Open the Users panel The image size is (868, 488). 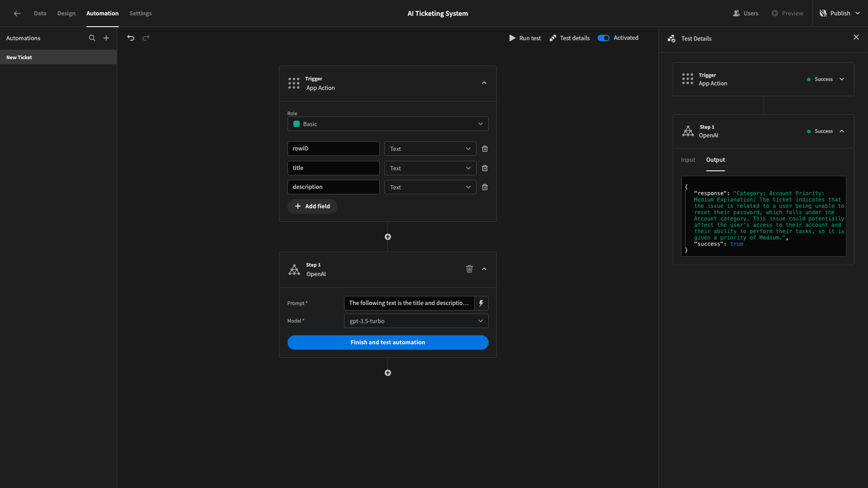745,14
